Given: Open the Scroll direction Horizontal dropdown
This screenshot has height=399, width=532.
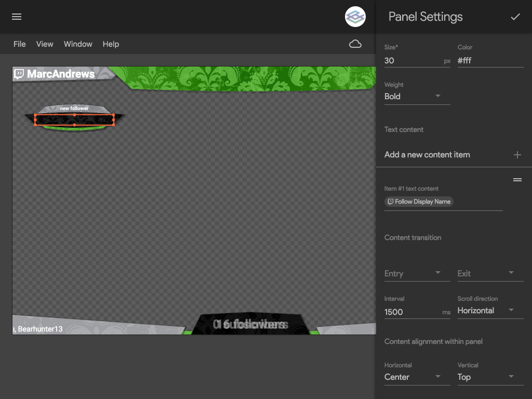Looking at the screenshot, I should 490,311.
